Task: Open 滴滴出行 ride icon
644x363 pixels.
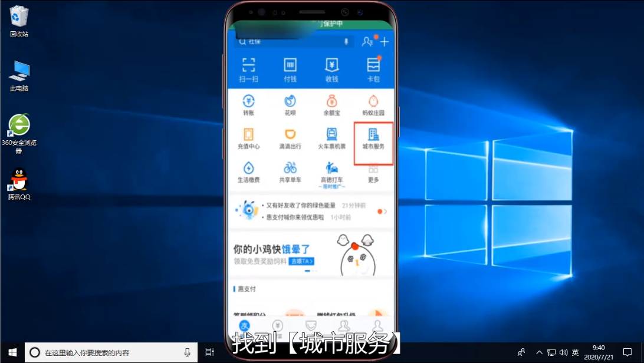Action: (x=290, y=138)
